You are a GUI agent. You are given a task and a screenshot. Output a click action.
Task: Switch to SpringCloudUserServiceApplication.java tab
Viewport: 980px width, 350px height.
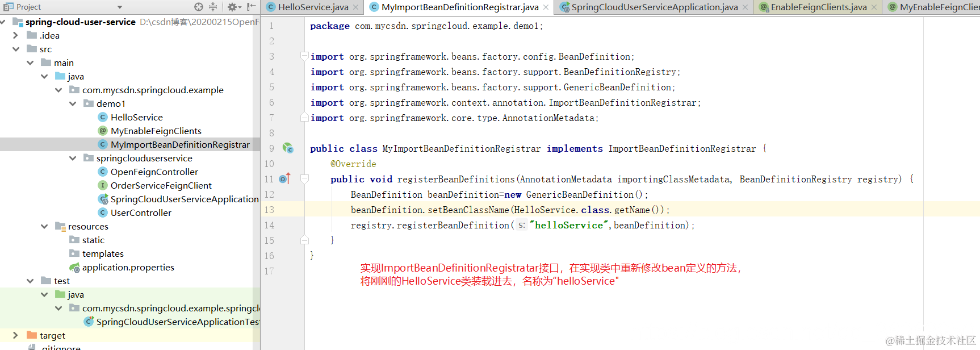654,7
